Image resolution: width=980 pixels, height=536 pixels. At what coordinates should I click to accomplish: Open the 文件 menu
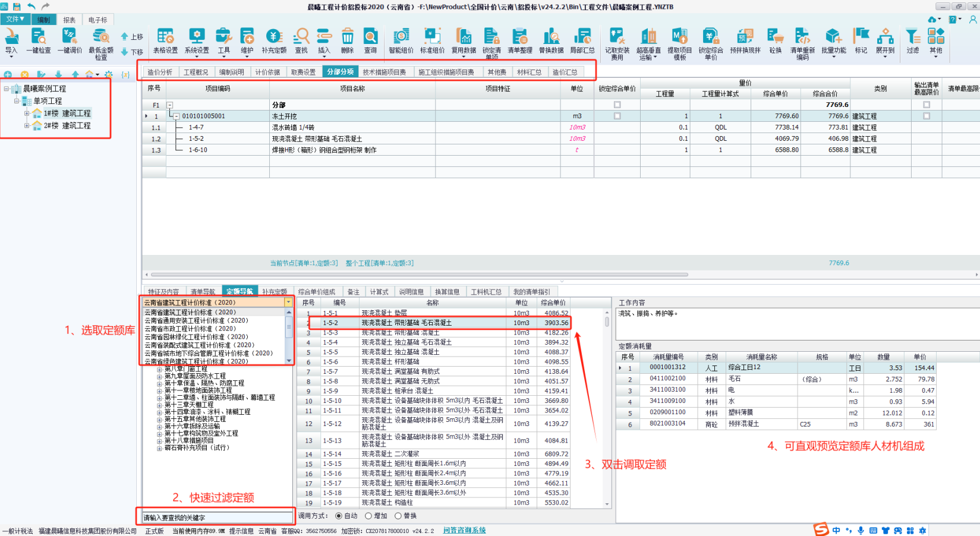point(15,20)
